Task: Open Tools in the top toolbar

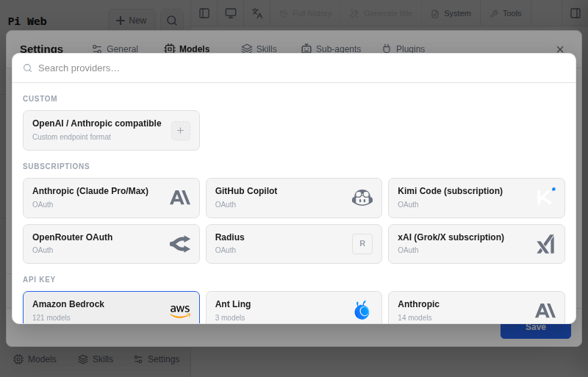Action: [506, 13]
